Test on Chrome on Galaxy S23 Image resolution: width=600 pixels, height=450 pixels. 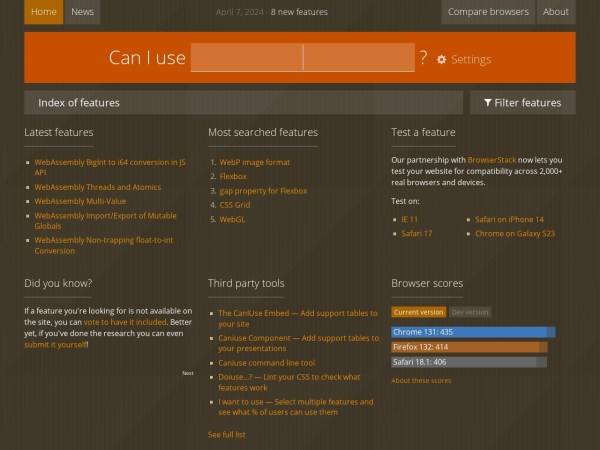[x=515, y=233]
